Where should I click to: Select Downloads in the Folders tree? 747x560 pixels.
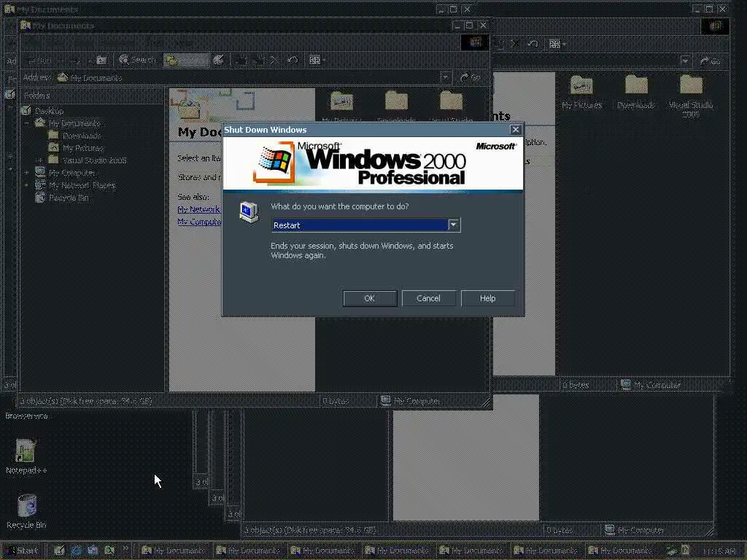tap(82, 136)
